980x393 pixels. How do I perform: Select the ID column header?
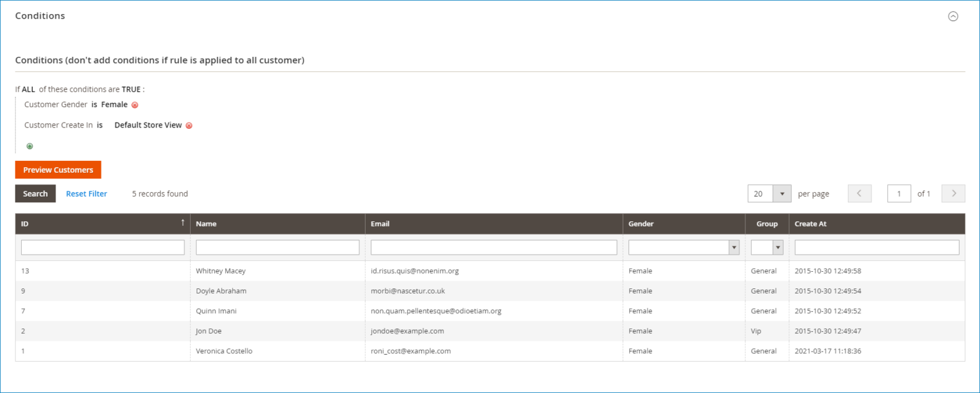point(24,224)
